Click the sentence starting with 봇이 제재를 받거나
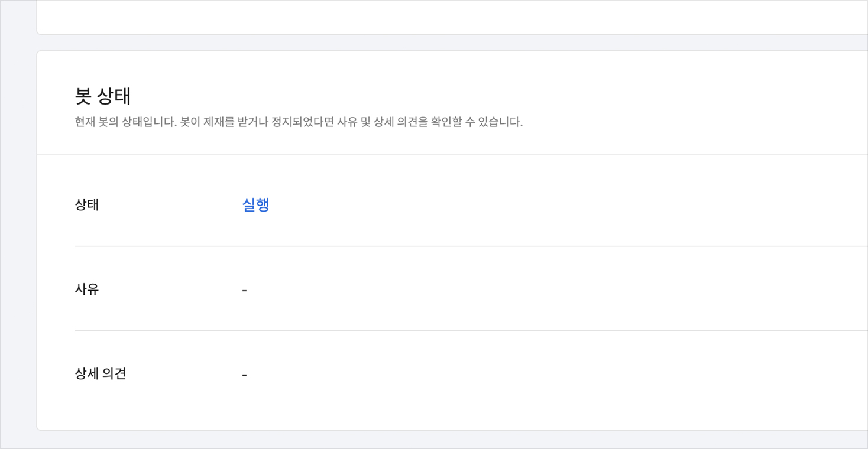Screen dimensions: 868x449 (x=349, y=122)
